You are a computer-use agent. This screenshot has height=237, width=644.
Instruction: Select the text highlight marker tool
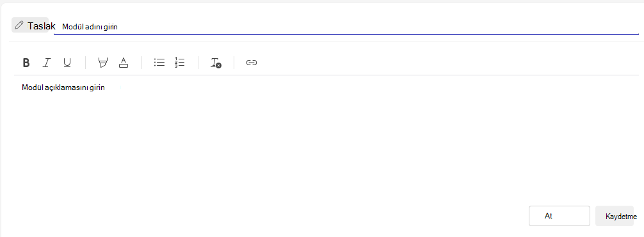coord(102,63)
